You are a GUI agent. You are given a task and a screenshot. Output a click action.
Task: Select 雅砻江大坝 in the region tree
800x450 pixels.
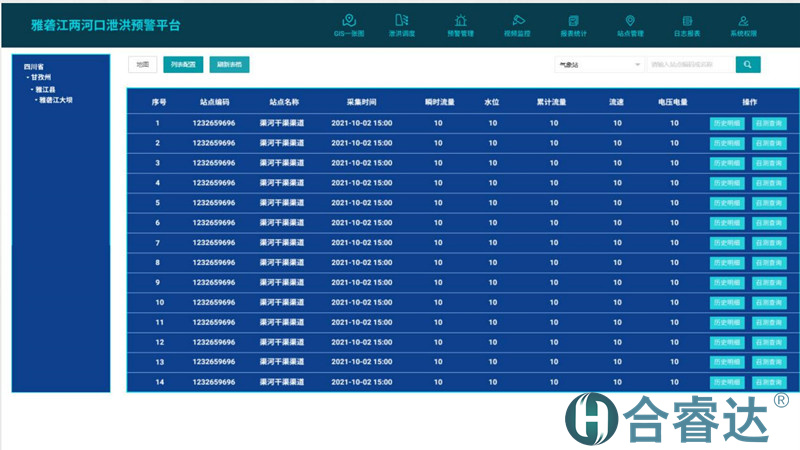click(56, 100)
